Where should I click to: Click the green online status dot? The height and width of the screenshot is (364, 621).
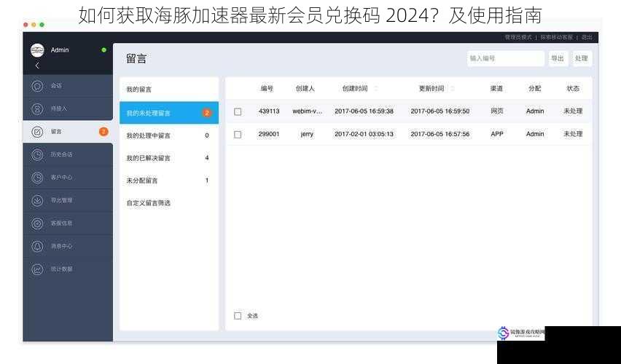(103, 50)
